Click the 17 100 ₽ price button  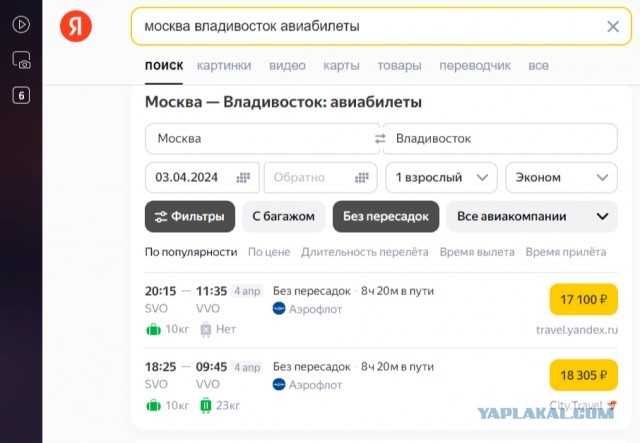pyautogui.click(x=584, y=300)
